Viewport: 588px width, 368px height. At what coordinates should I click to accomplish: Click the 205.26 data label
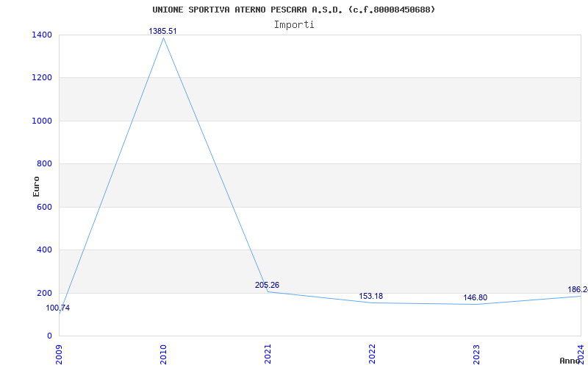click(267, 285)
